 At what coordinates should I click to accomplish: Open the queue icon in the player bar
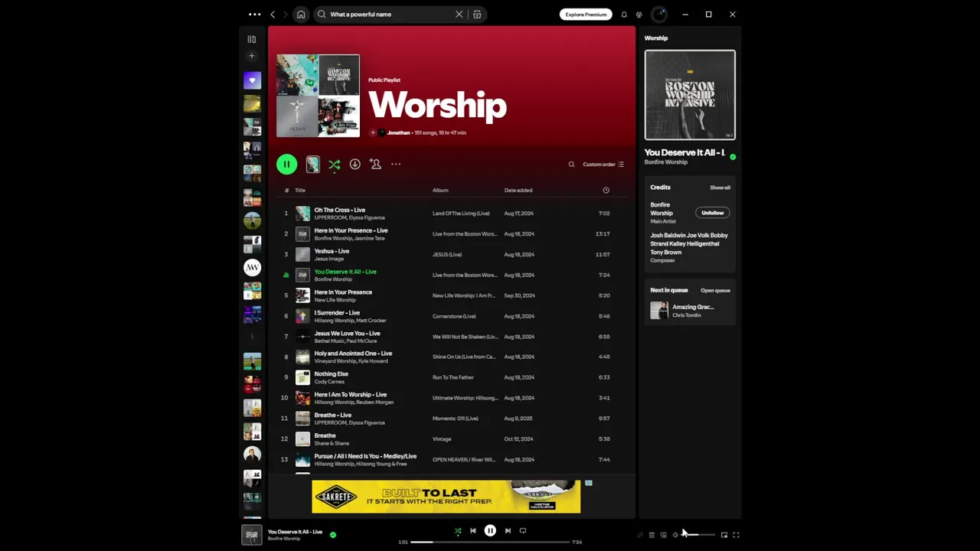pos(652,535)
